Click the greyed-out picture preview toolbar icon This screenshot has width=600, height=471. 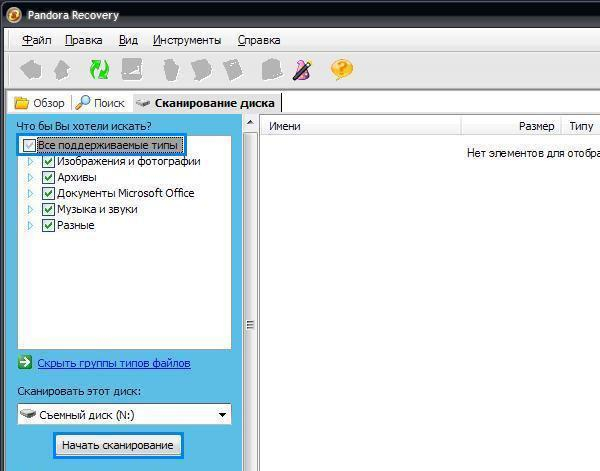132,69
